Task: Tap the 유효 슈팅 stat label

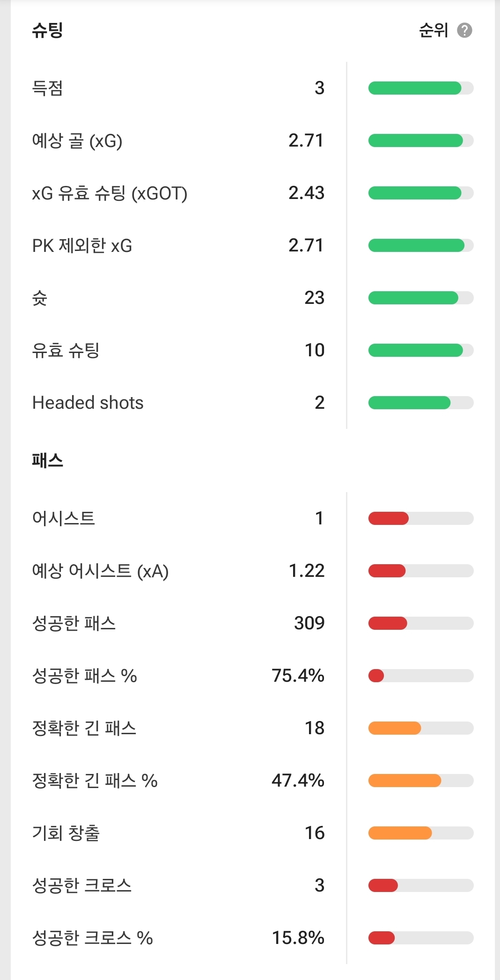Action: (x=66, y=350)
